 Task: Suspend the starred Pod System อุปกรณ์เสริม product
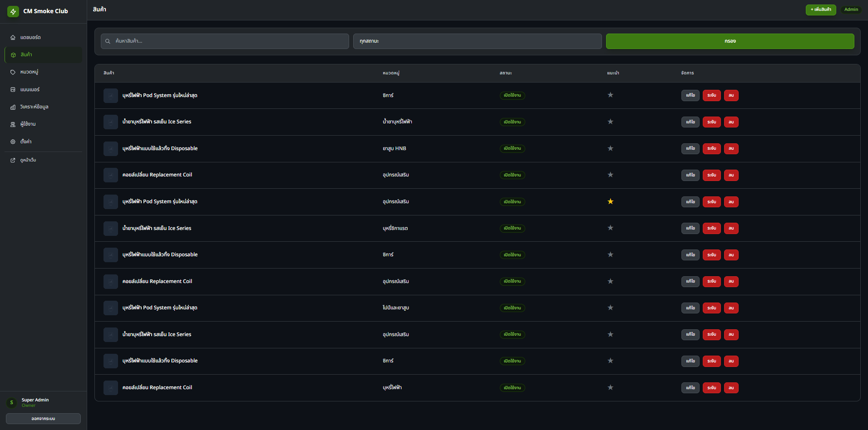(712, 202)
